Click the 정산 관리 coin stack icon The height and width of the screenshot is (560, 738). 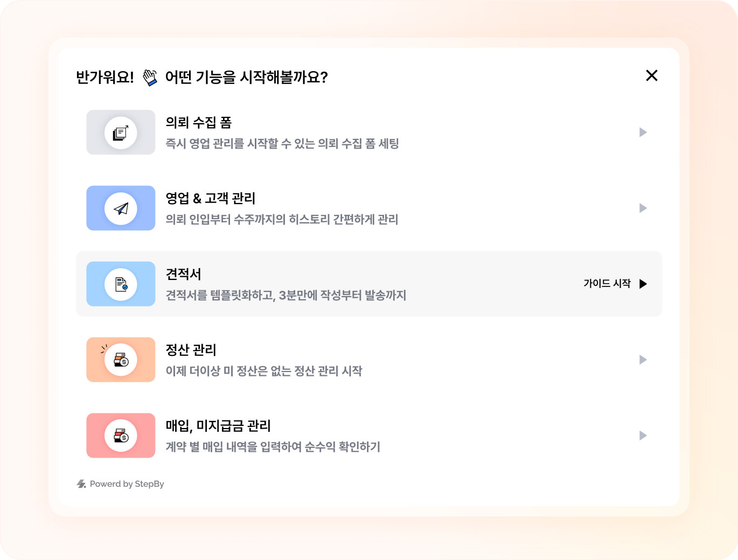pyautogui.click(x=121, y=360)
